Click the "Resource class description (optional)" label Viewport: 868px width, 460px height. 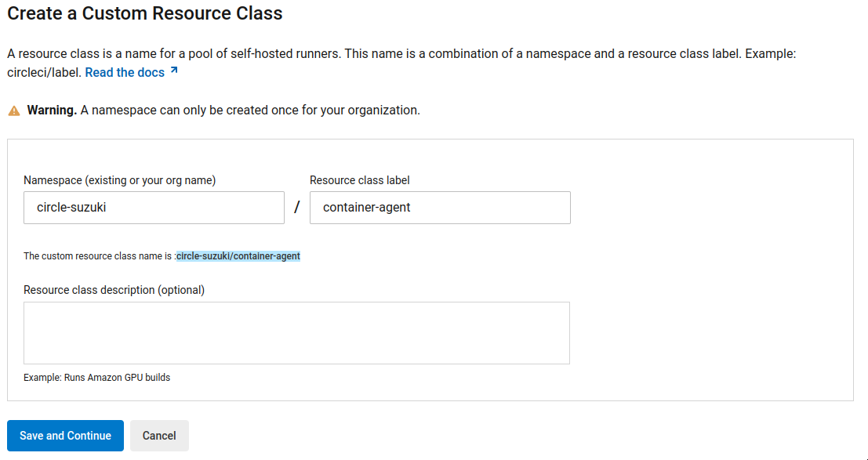click(114, 290)
